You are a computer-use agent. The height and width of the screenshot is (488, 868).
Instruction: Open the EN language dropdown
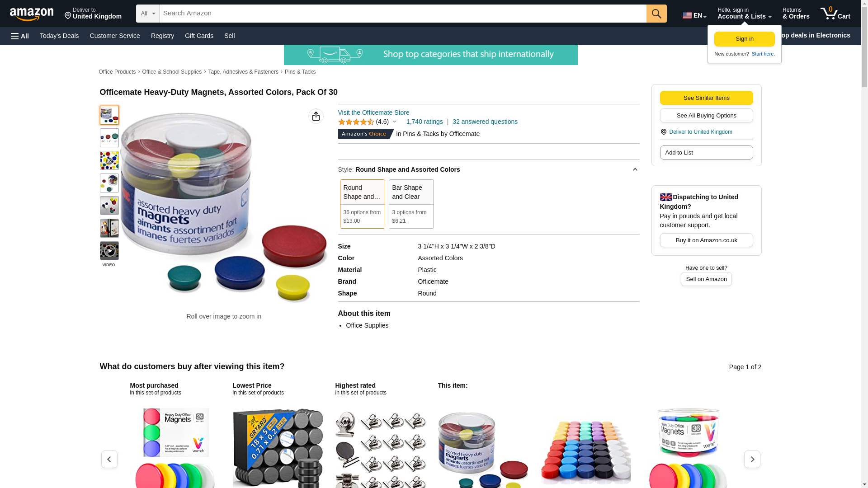point(694,15)
